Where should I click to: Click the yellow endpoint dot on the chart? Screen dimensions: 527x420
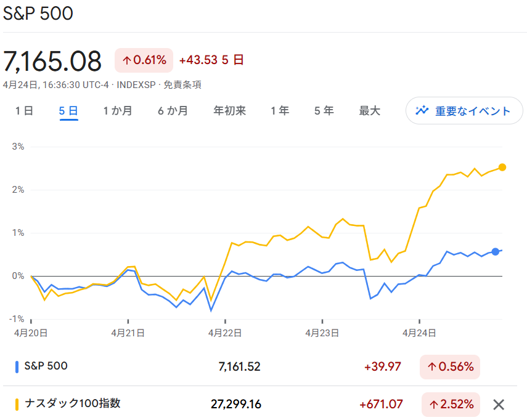(x=502, y=166)
